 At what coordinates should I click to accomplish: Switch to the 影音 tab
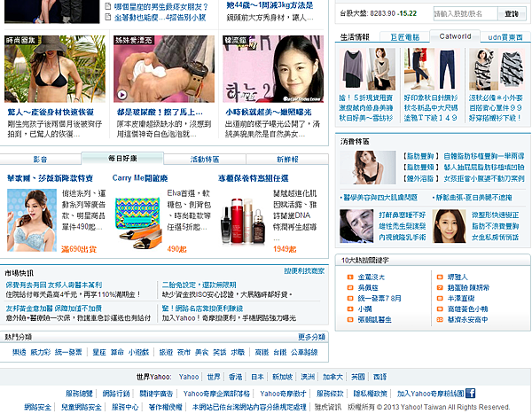41,159
